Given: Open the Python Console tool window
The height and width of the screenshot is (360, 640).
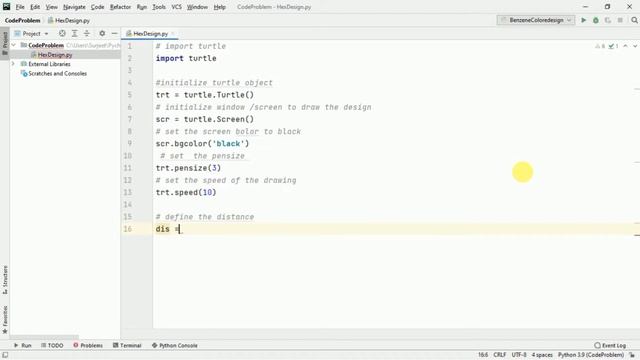Looking at the screenshot, I should [x=175, y=345].
